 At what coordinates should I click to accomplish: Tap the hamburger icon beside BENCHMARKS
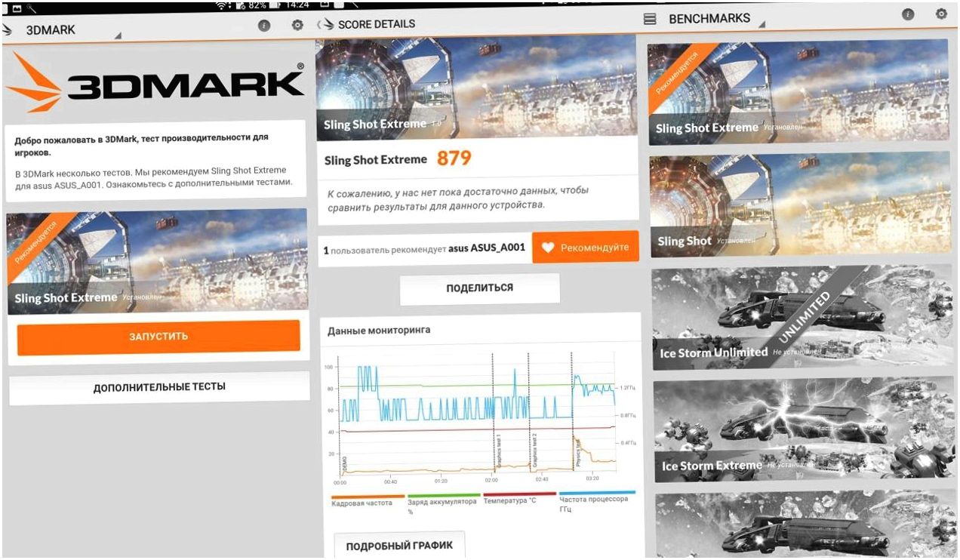click(x=649, y=19)
